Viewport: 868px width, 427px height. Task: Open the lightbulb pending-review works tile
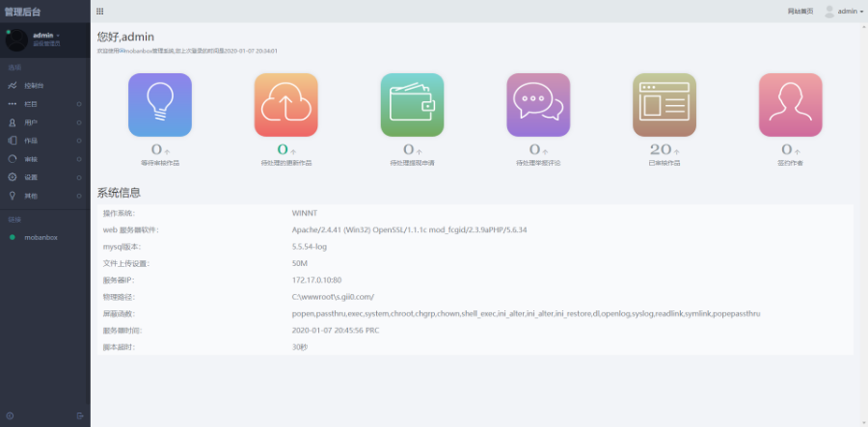point(160,104)
